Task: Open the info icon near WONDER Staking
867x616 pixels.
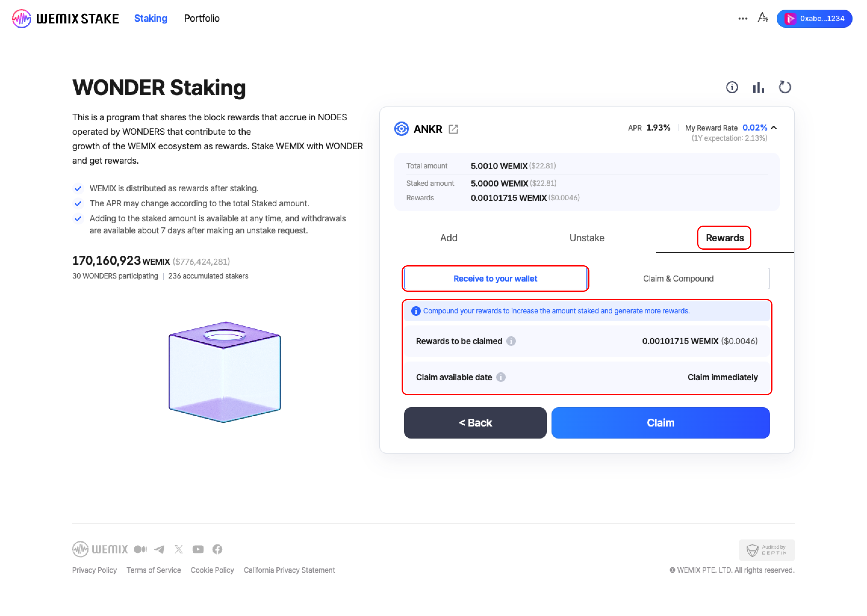Action: (x=732, y=88)
